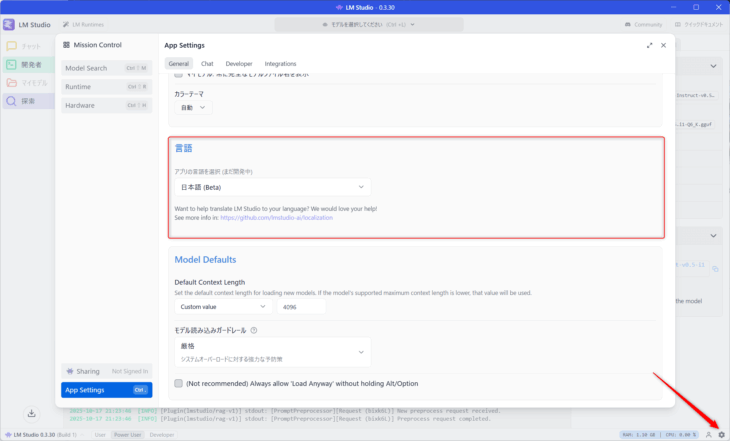Open the color theme dropdown set to 自動
Viewport: 730px width, 441px height.
coord(193,107)
